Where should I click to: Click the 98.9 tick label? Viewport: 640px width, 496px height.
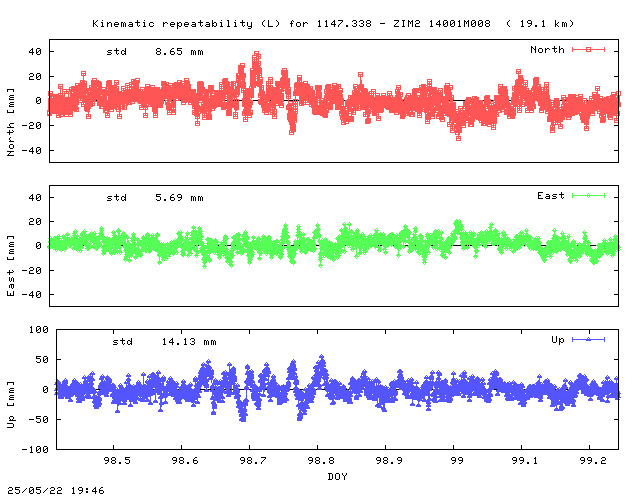point(389,460)
